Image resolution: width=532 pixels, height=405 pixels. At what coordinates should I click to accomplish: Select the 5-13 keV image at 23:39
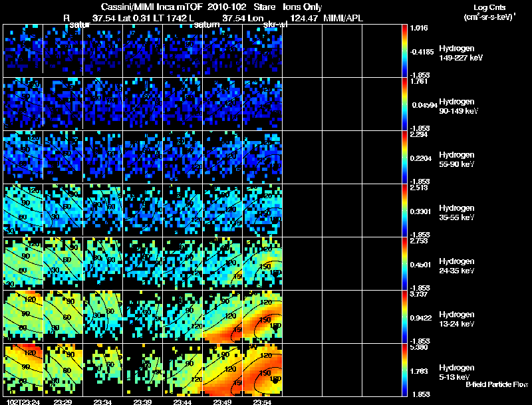pos(142,370)
